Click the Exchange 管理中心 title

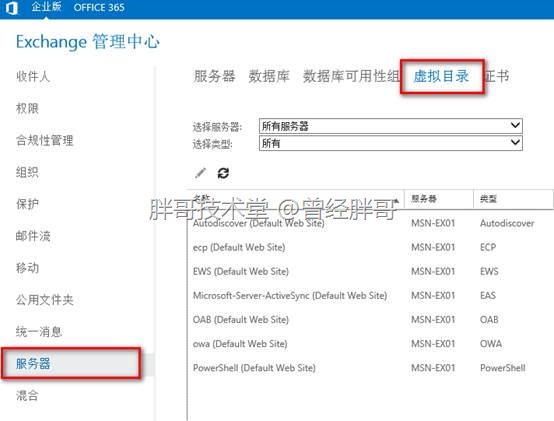pyautogui.click(x=88, y=42)
